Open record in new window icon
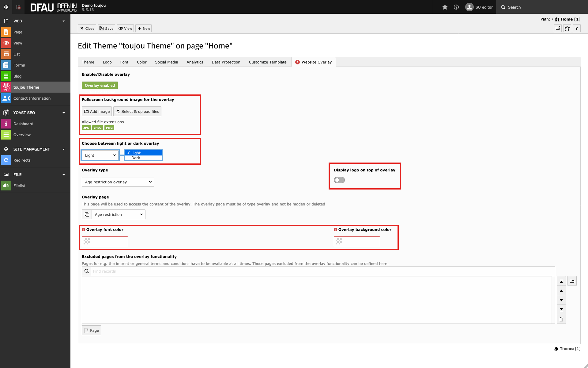Viewport: 588px width, 368px height. pyautogui.click(x=558, y=28)
